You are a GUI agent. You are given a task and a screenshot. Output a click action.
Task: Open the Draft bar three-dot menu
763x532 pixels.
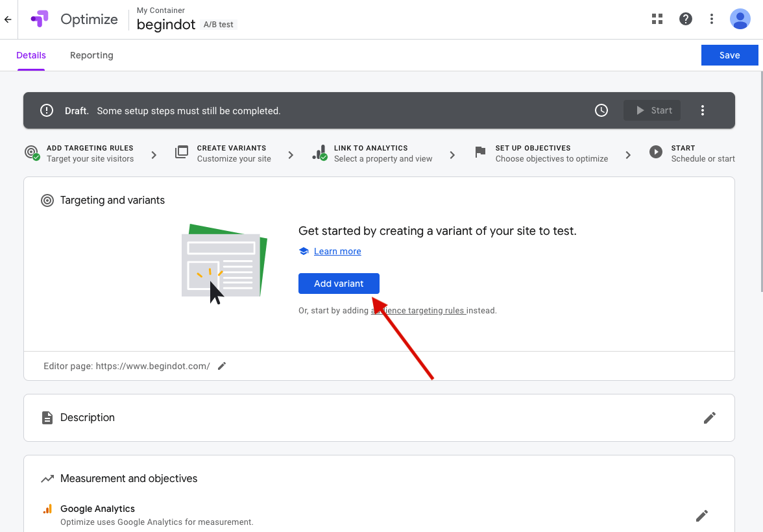[702, 110]
